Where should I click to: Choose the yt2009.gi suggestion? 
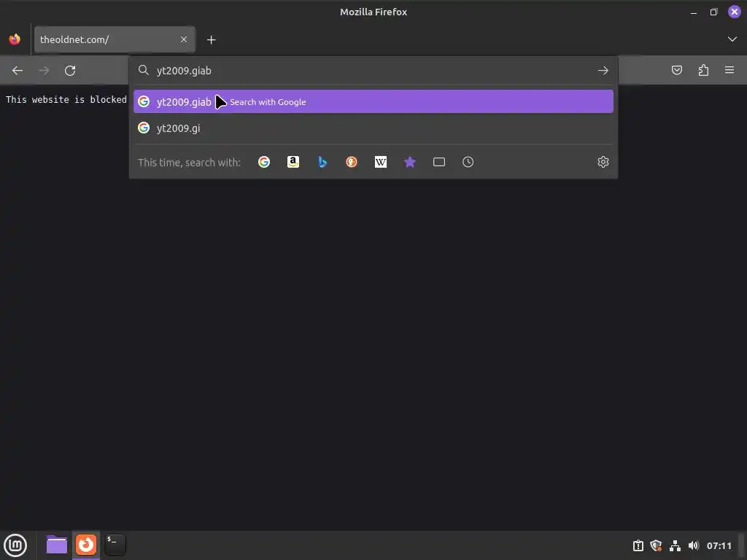(x=373, y=128)
